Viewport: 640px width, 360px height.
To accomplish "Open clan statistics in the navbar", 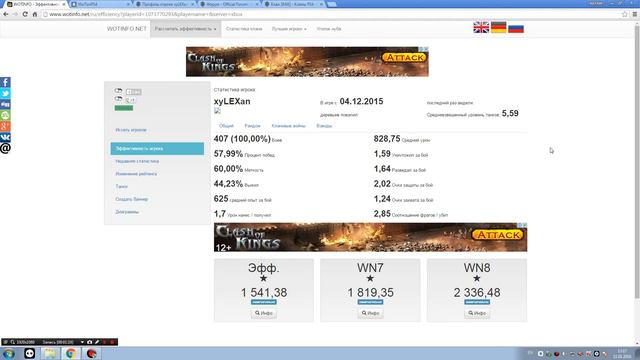I will [244, 29].
